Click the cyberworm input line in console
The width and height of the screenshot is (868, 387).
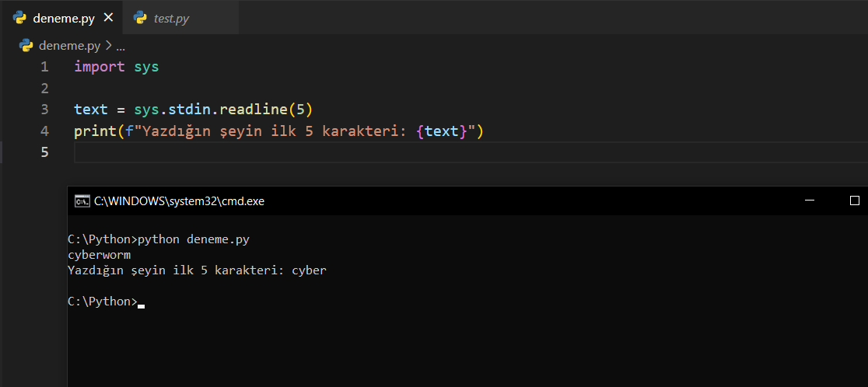(x=100, y=255)
